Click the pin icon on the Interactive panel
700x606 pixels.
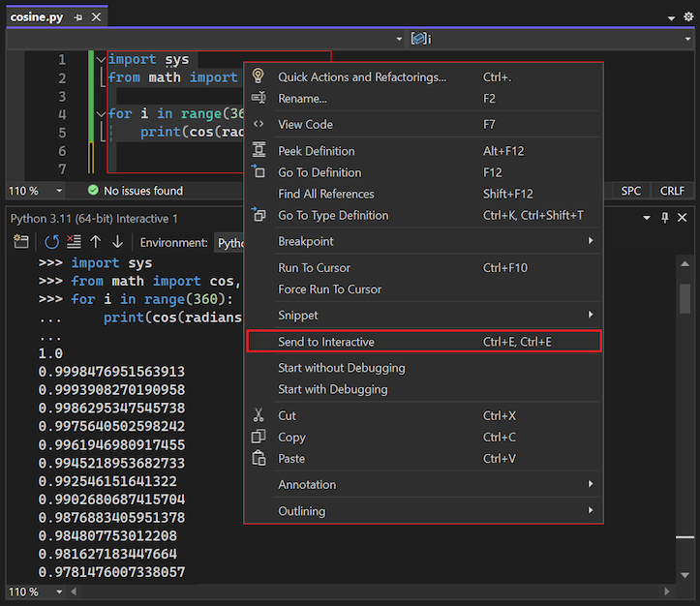[x=665, y=219]
